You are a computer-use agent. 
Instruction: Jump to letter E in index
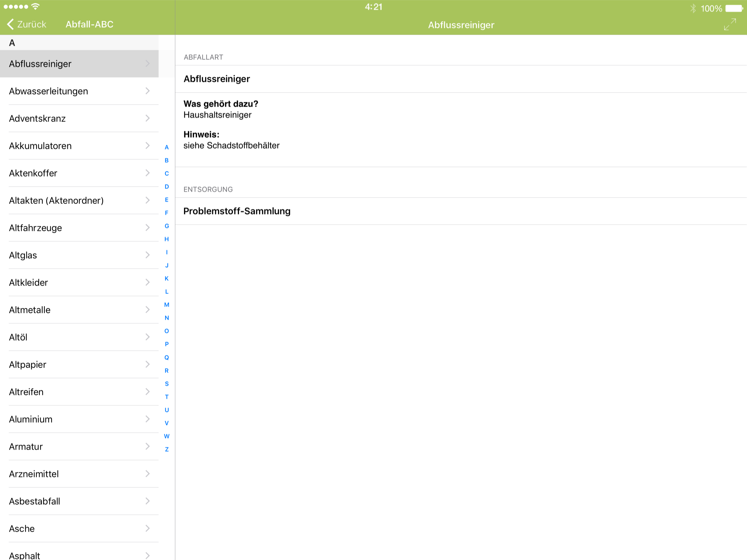tap(167, 200)
